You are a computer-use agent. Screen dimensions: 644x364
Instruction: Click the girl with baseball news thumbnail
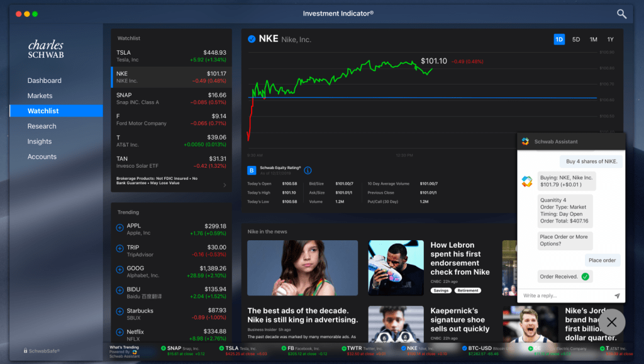pos(303,268)
